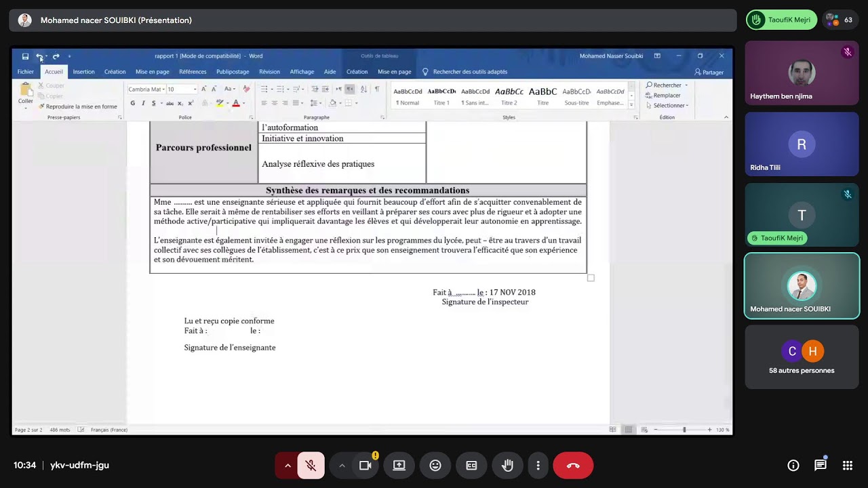Click the present screen icon in Meet
The image size is (868, 488).
[399, 466]
